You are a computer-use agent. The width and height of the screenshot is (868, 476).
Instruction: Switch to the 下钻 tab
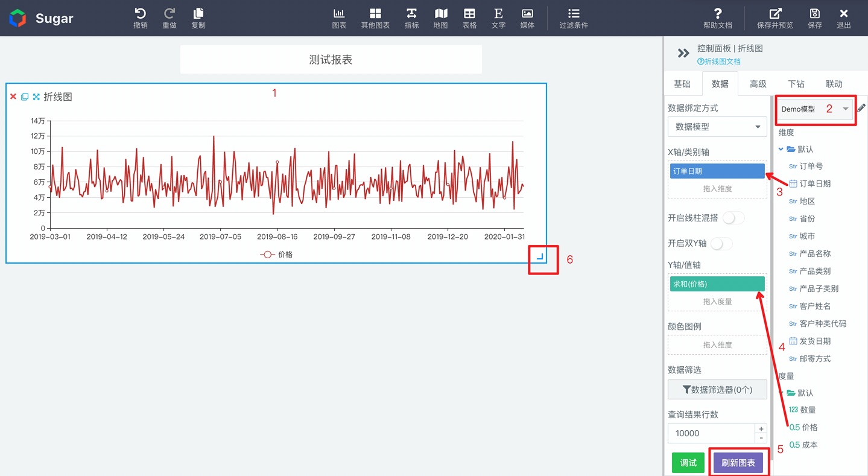pyautogui.click(x=796, y=84)
